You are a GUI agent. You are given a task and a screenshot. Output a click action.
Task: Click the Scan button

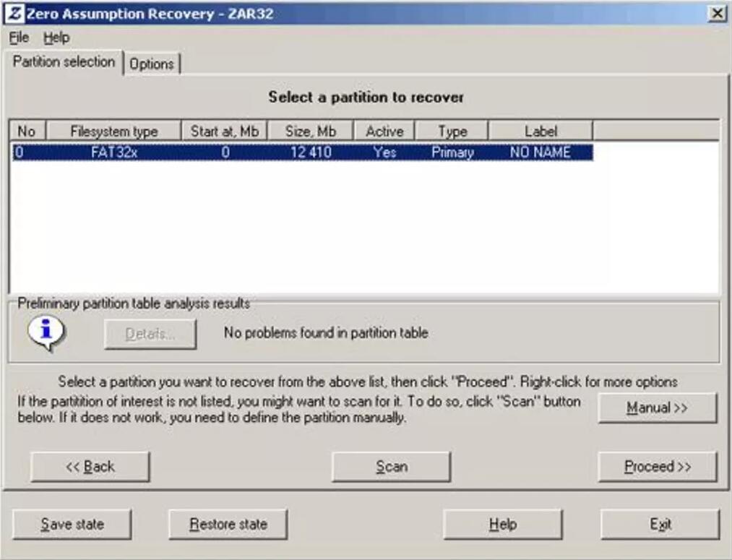(391, 467)
